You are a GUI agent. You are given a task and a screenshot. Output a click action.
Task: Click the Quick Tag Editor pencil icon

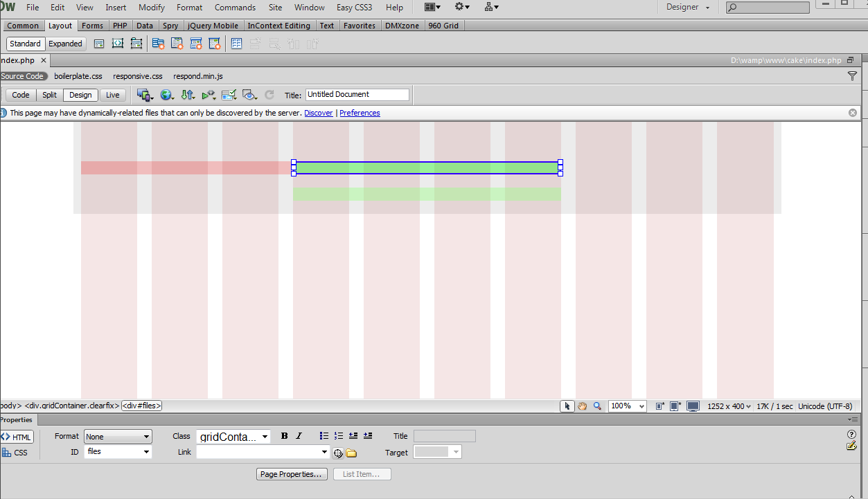click(x=851, y=446)
